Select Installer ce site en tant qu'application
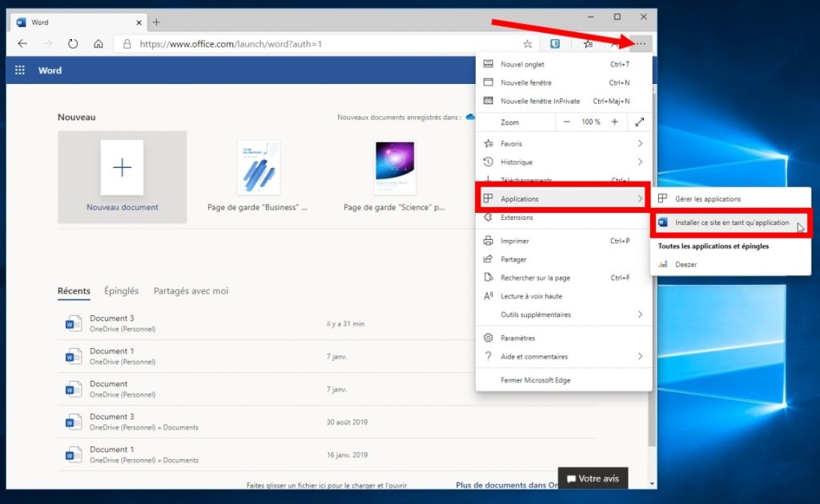This screenshot has width=820, height=504. coord(732,222)
